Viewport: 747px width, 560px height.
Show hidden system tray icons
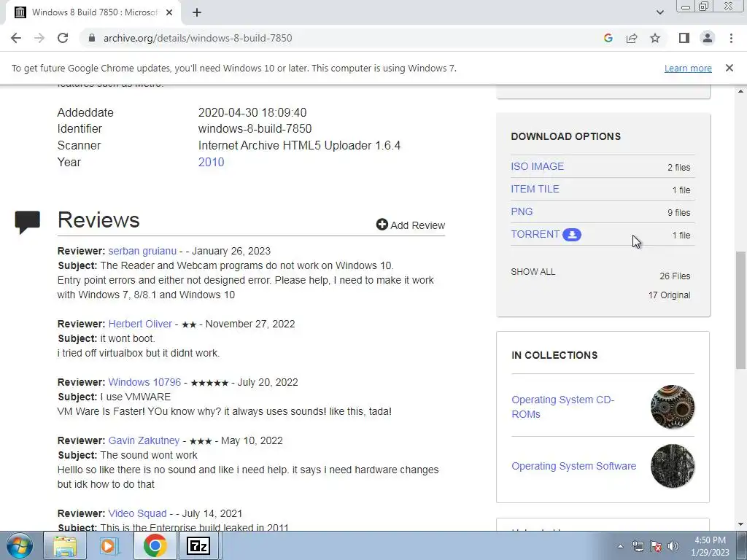pos(620,546)
